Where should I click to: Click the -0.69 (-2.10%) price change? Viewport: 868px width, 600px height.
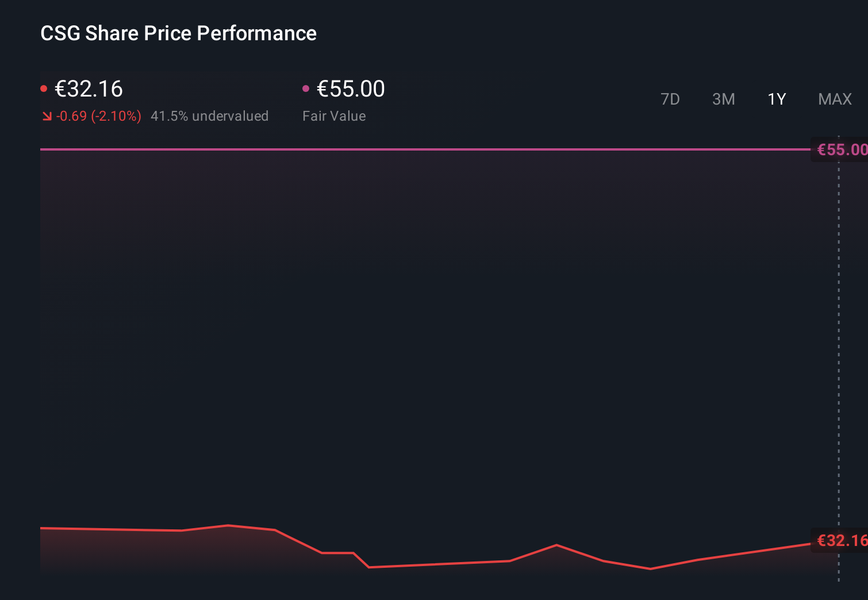pyautogui.click(x=99, y=116)
